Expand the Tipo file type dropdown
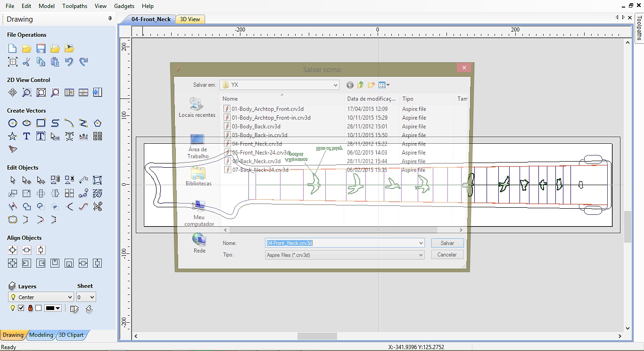Image resolution: width=644 pixels, height=351 pixels. (x=421, y=255)
